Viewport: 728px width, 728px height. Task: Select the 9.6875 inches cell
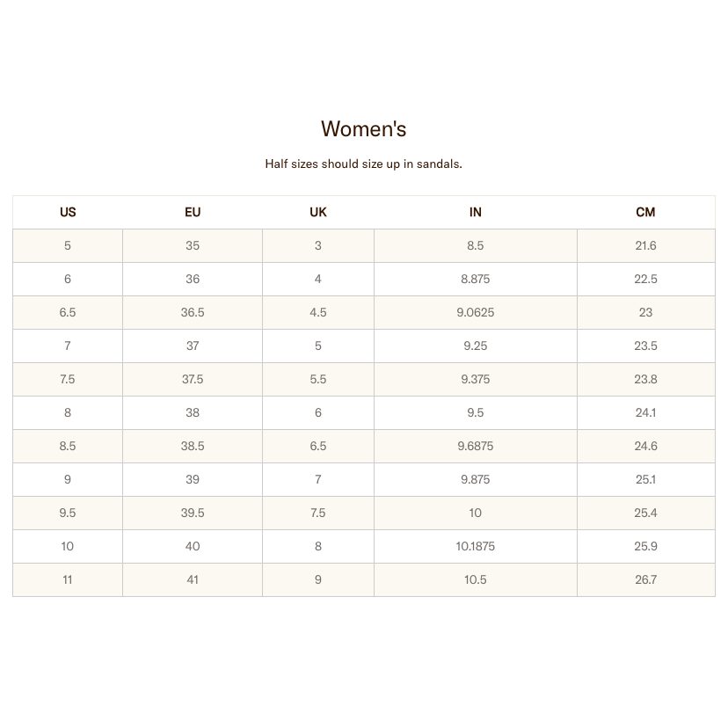click(476, 446)
